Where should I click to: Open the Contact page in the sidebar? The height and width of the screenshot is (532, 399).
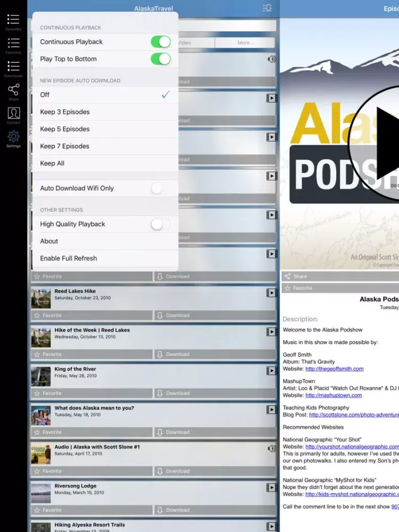pyautogui.click(x=13, y=115)
